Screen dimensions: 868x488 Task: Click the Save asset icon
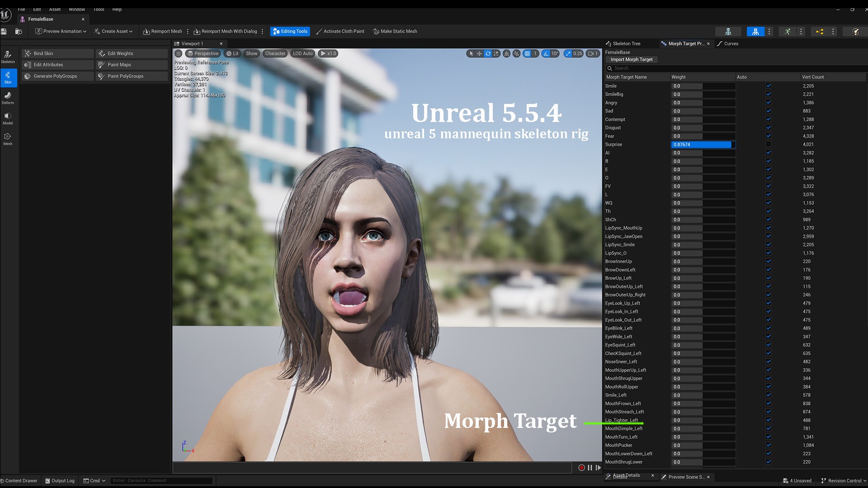(x=4, y=31)
